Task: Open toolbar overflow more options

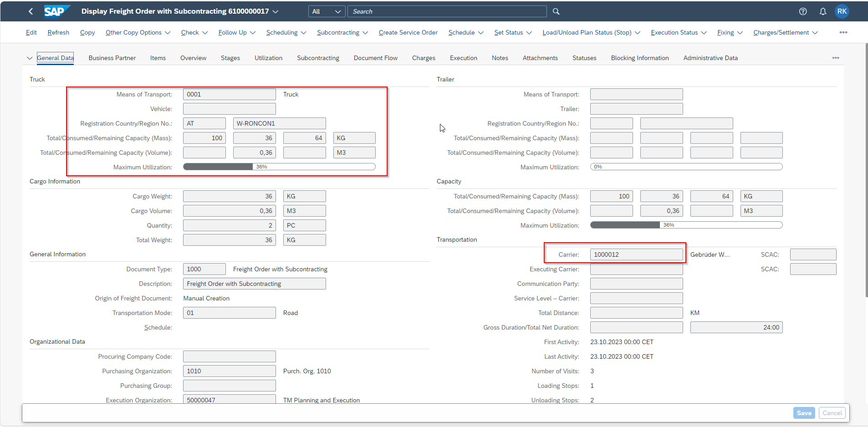Action: 843,32
